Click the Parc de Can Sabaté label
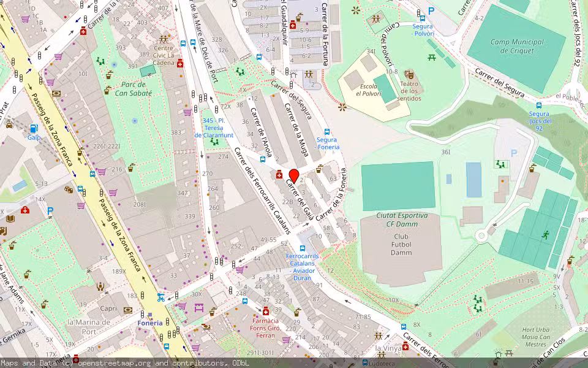The image size is (588, 368). tap(134, 88)
